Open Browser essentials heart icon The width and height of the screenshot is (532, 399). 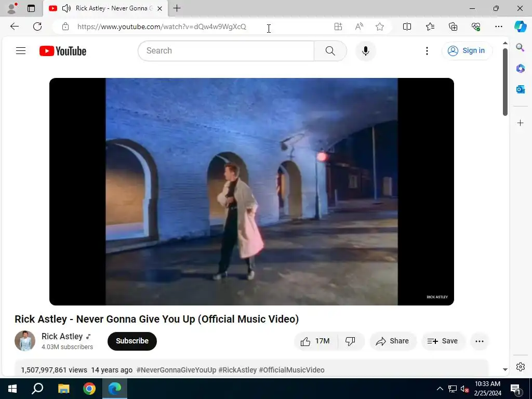[476, 26]
